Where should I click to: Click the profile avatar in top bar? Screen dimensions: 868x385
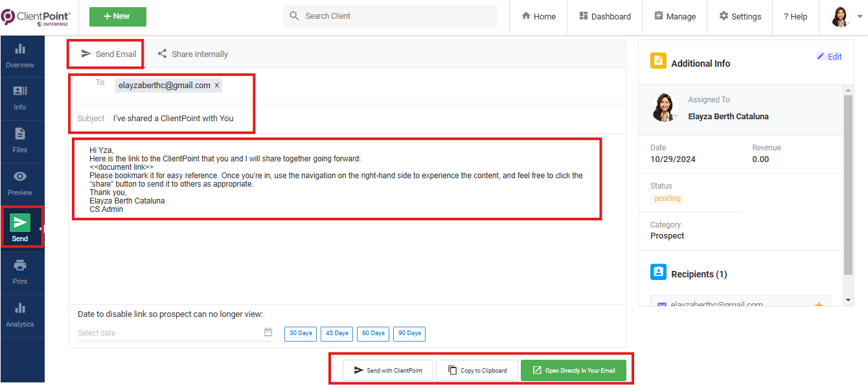840,17
